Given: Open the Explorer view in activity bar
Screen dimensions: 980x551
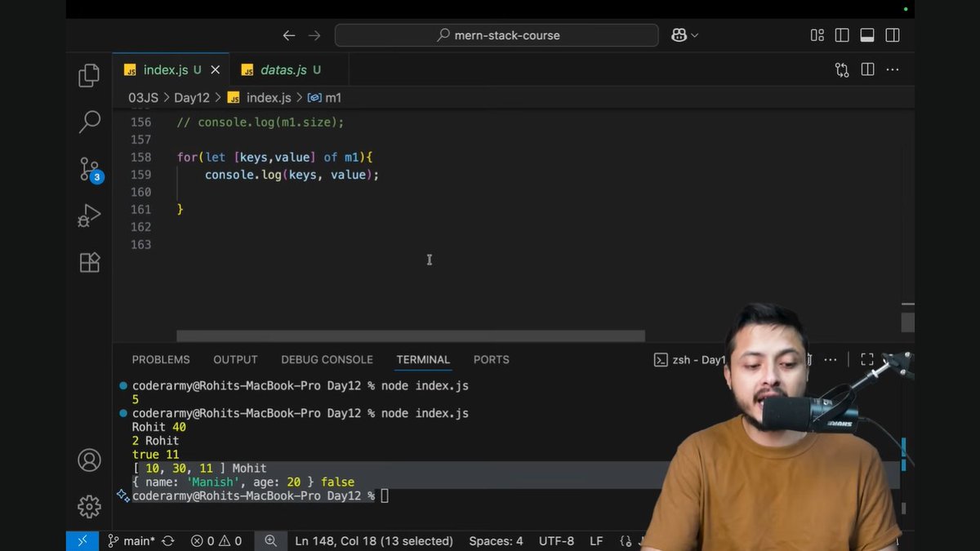Looking at the screenshot, I should coord(89,76).
